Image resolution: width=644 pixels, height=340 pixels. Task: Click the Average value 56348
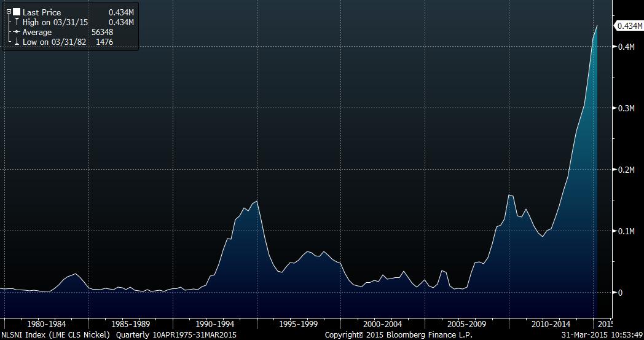tap(102, 32)
